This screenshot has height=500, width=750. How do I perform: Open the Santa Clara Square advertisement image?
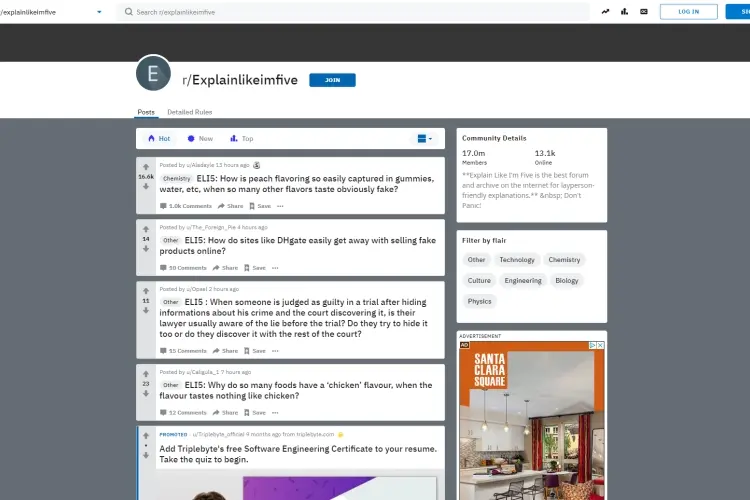click(x=531, y=420)
